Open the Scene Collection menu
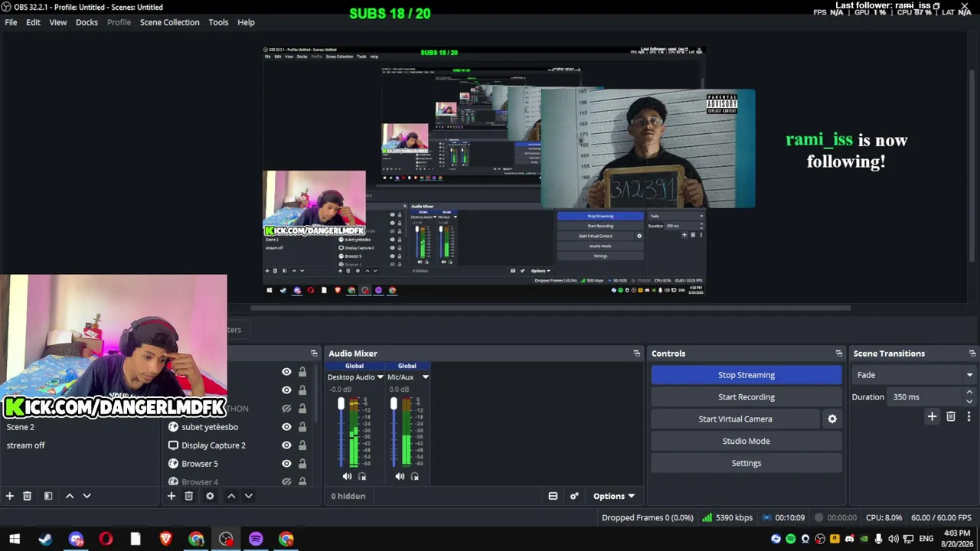 (x=169, y=22)
